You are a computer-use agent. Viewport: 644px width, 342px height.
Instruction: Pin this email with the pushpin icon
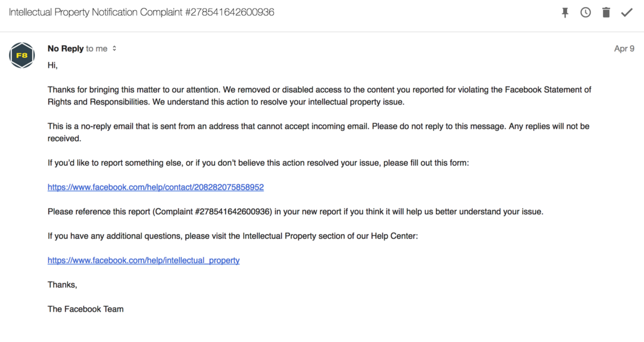565,12
